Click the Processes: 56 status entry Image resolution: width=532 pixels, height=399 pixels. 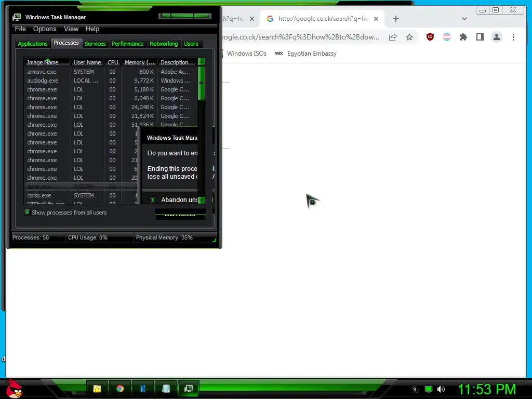(x=38, y=237)
